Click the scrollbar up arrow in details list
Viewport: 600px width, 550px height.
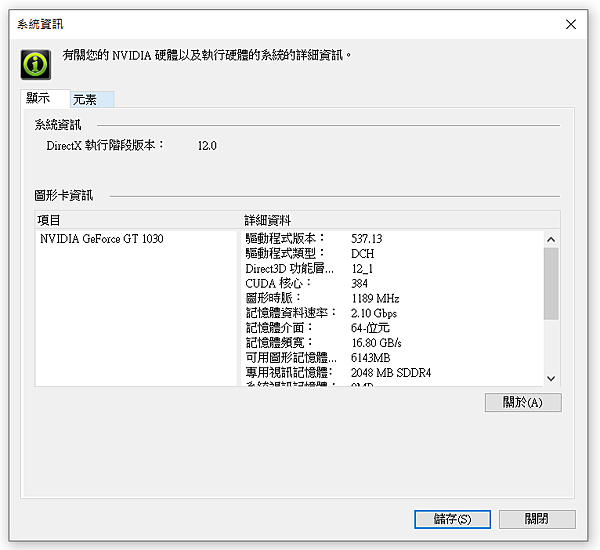click(551, 240)
